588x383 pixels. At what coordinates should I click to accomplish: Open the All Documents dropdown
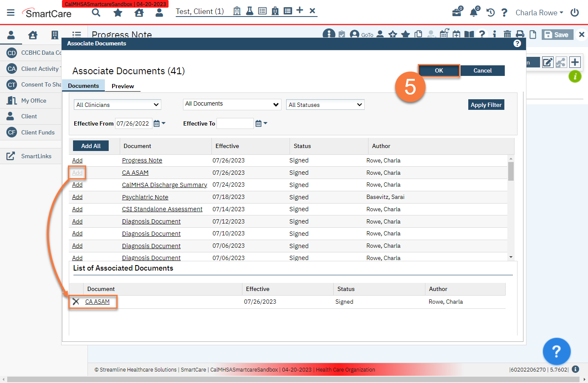[x=232, y=104]
